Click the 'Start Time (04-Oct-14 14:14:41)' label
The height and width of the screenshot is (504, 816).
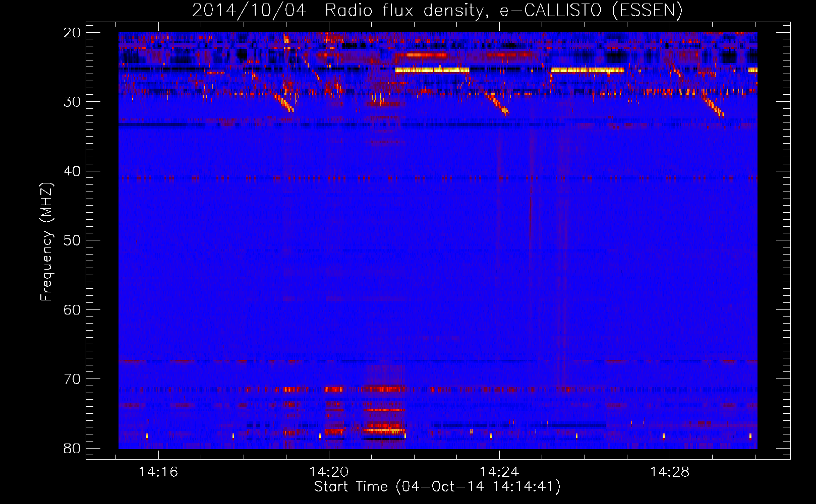(437, 487)
